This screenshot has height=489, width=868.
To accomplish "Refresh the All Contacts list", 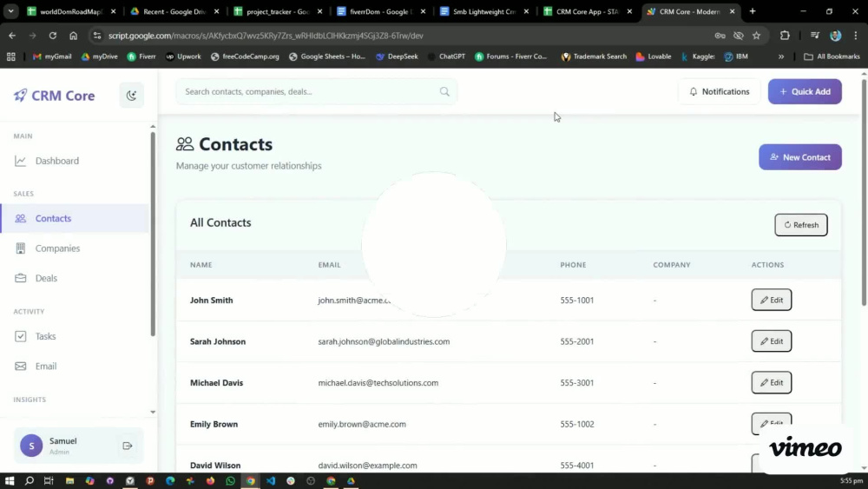I will coord(801,225).
